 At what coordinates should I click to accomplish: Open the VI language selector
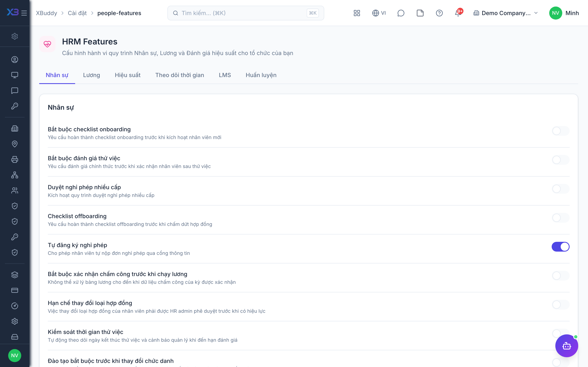pos(379,13)
